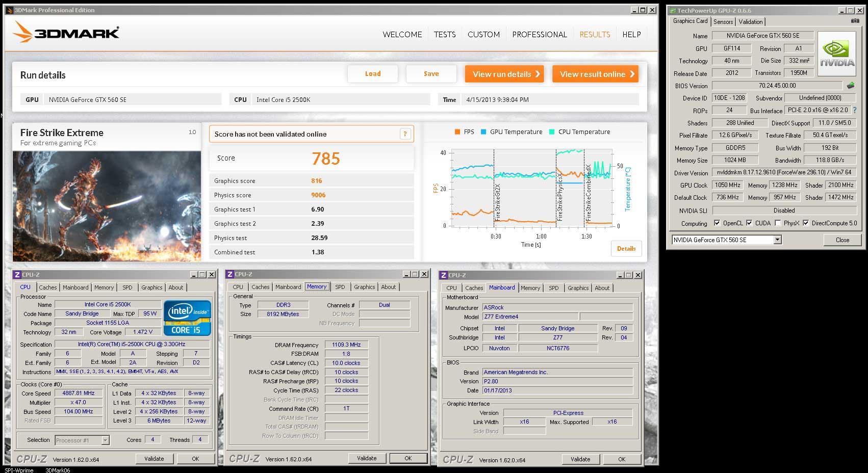This screenshot has height=473, width=868.
Task: Click the Mainboard CPU-Z window title icon
Action: click(444, 275)
